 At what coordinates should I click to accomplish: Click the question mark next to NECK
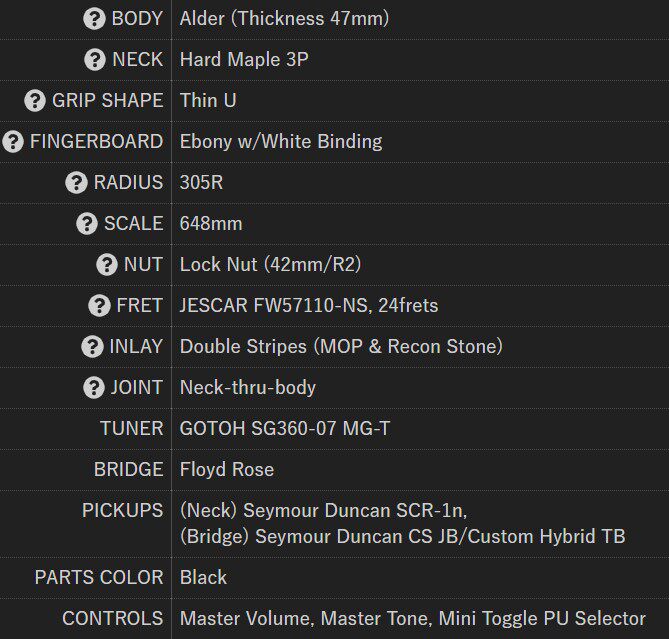94,60
